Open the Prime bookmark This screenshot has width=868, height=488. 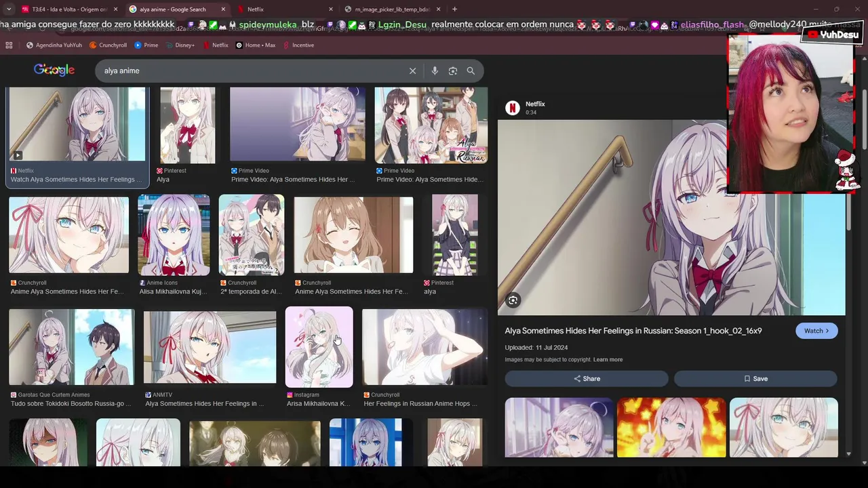[146, 45]
